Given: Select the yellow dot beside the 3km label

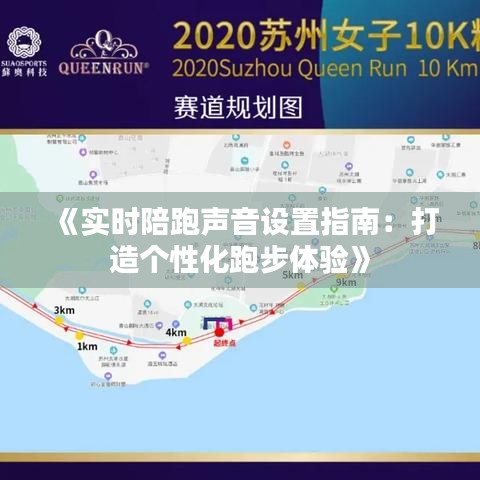Looking at the screenshot, I should (59, 321).
